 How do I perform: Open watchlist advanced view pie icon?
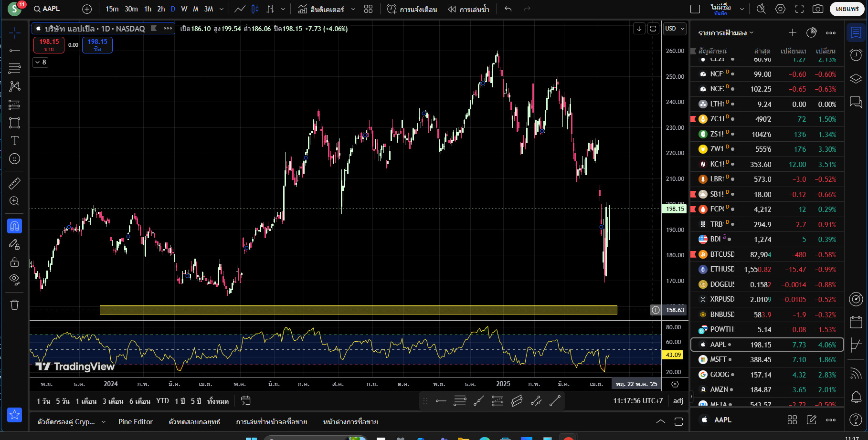[x=811, y=32]
